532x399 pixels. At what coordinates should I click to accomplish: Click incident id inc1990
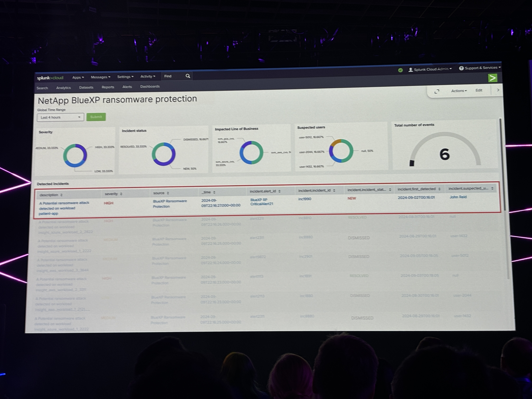pos(305,199)
